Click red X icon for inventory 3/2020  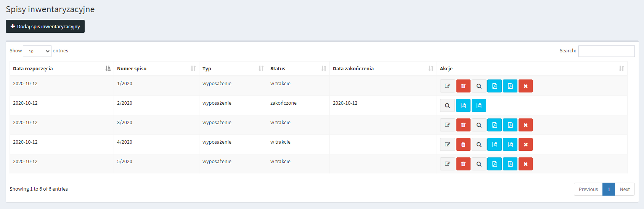click(525, 125)
